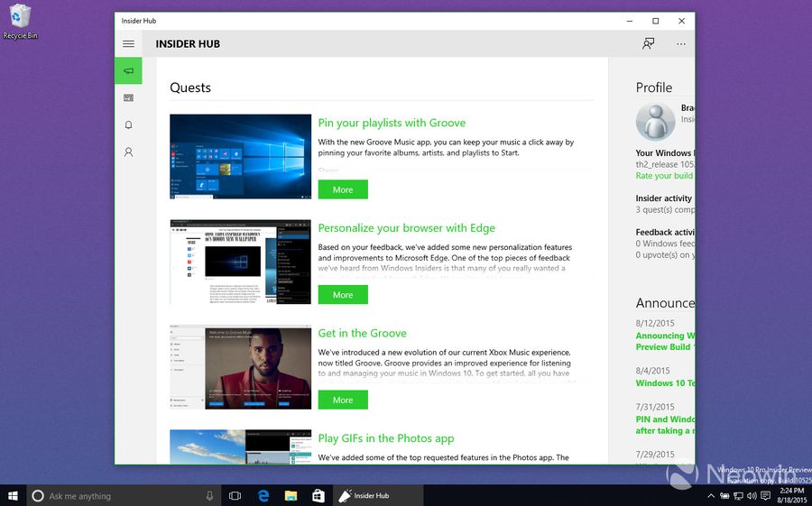Click the Photos app GIF quest thumbnail
This screenshot has height=506, width=812.
[x=240, y=446]
